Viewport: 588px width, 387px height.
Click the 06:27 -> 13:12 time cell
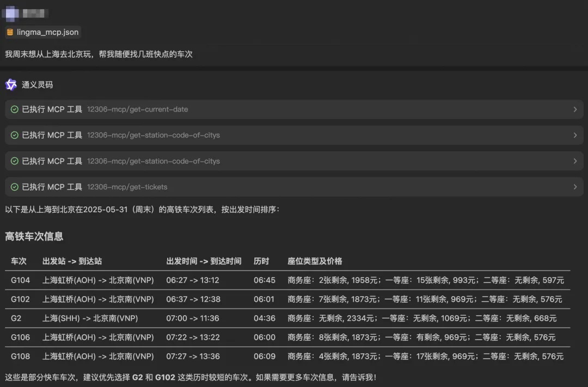click(193, 280)
